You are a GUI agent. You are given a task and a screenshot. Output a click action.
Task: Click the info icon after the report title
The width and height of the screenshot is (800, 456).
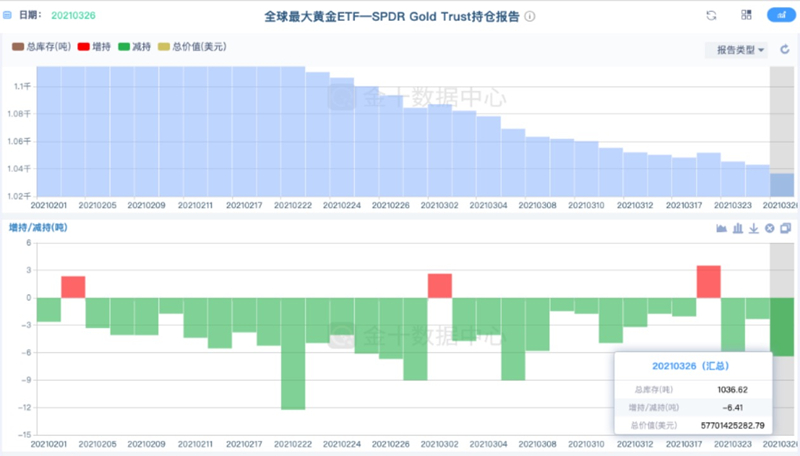[x=530, y=16]
